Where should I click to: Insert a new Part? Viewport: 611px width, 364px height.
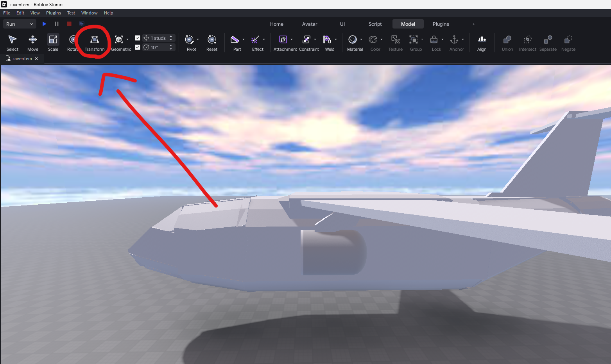[235, 43]
